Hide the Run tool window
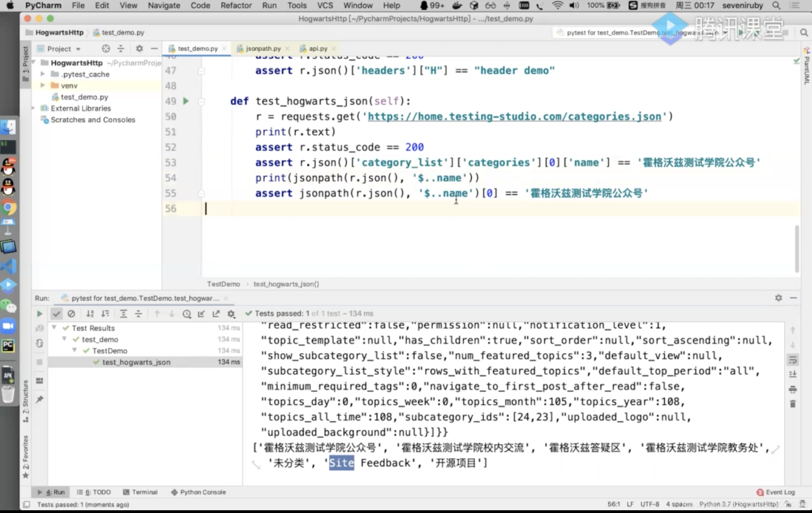The image size is (812, 513). pyautogui.click(x=794, y=298)
